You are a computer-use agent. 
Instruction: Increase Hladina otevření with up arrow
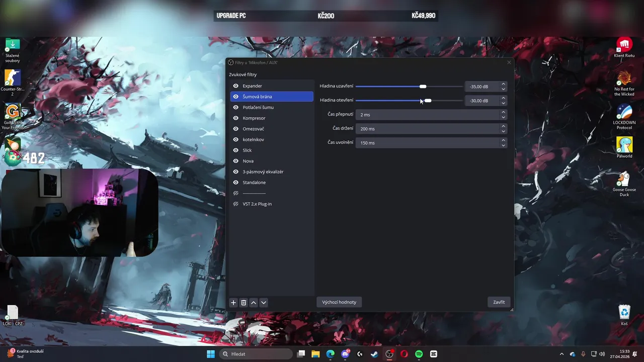[503, 98]
